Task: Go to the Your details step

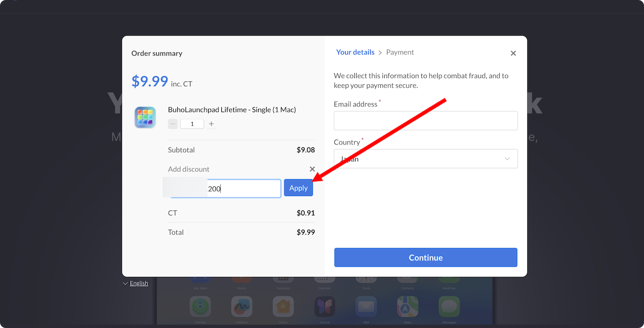Action: point(355,52)
